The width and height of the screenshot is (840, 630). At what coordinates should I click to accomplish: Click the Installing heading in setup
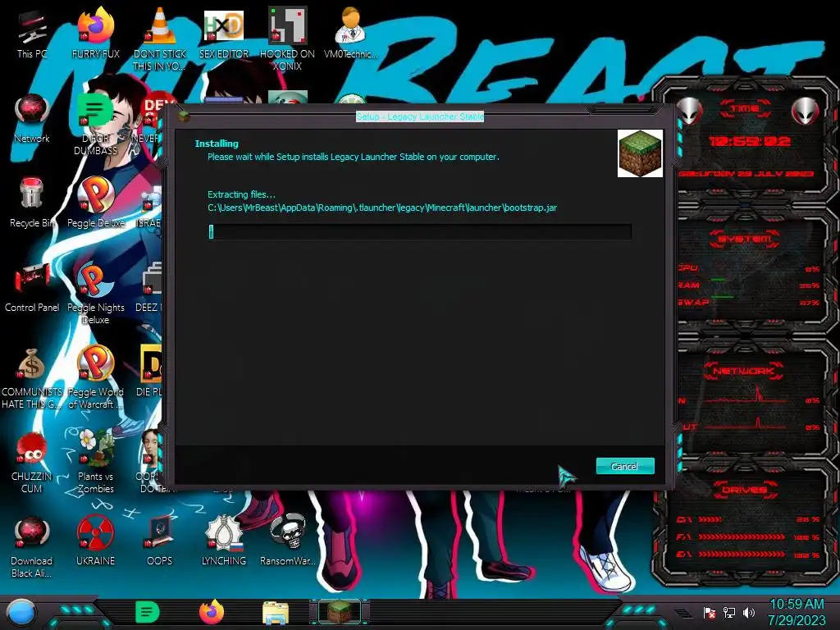click(217, 144)
